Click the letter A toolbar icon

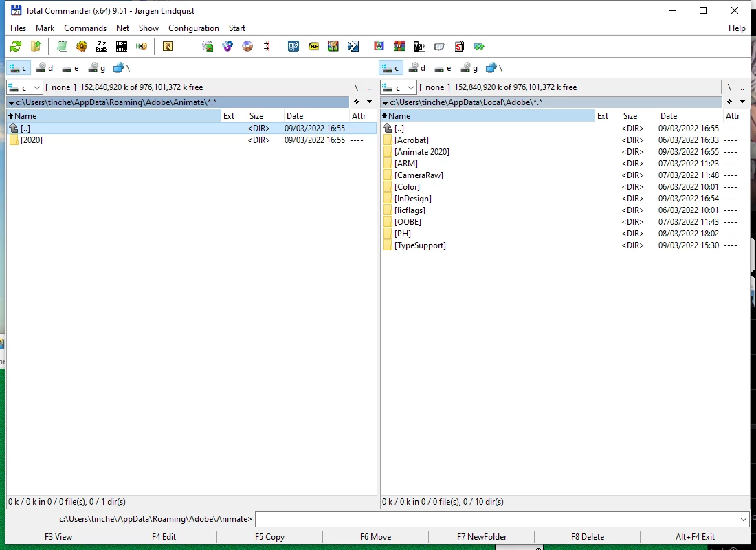pyautogui.click(x=379, y=46)
